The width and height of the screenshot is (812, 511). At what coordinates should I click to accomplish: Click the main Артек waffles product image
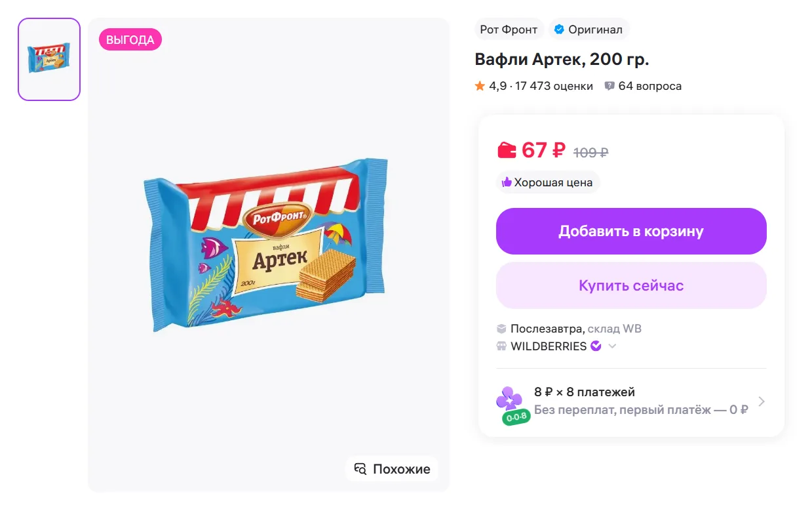click(265, 246)
